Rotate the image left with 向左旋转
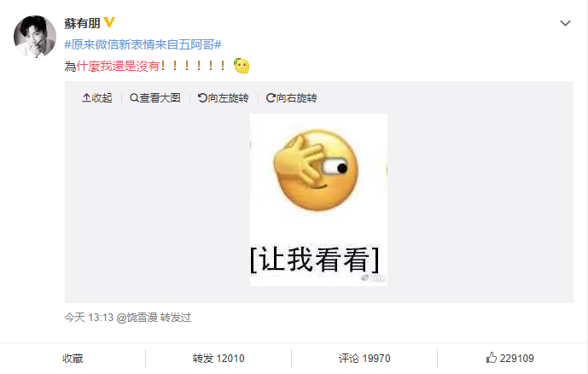The image size is (588, 374). [x=223, y=98]
